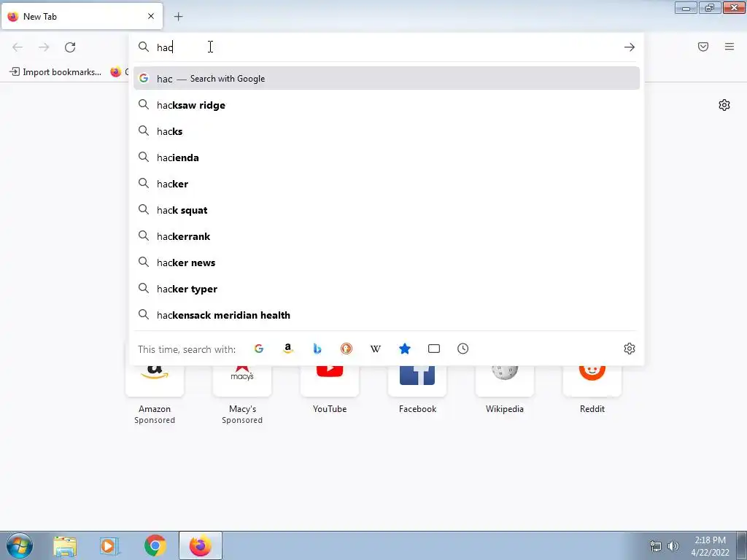Viewport: 747px width, 560px height.
Task: Open the network tray icon
Action: [x=656, y=546]
